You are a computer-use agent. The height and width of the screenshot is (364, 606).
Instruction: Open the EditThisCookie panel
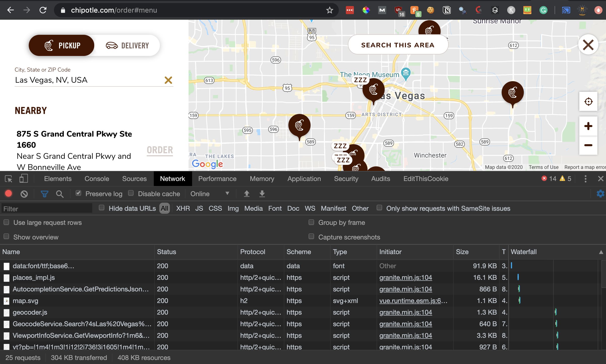pos(426,179)
